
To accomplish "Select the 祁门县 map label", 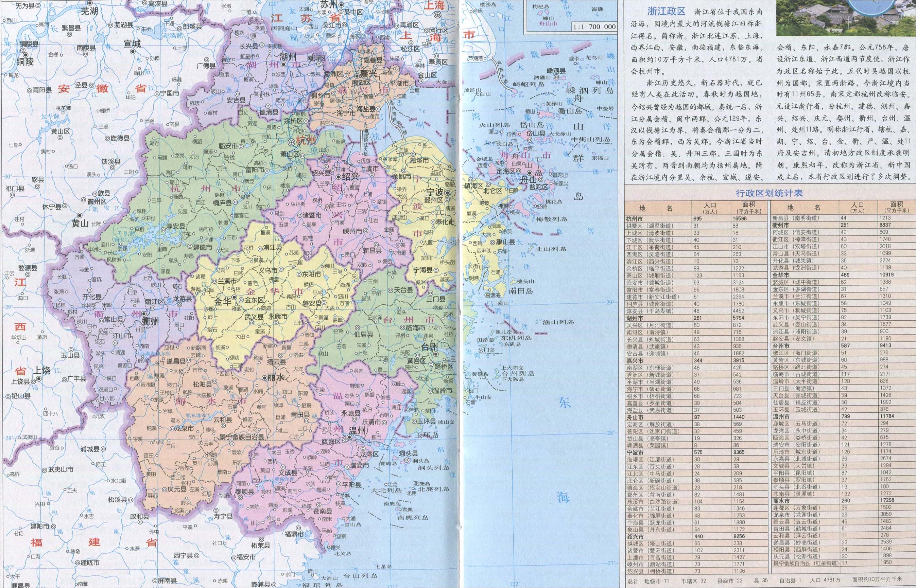I will [15, 188].
